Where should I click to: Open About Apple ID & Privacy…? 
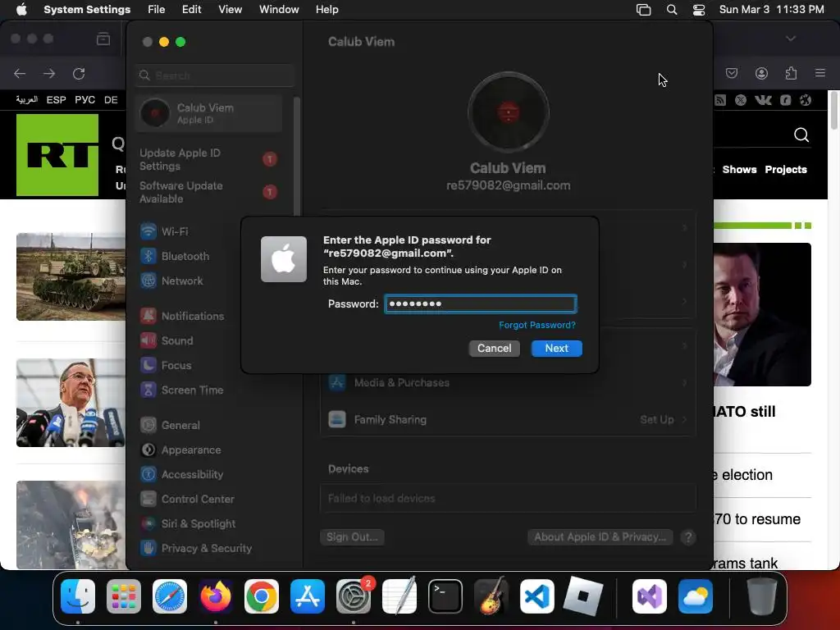click(x=600, y=536)
